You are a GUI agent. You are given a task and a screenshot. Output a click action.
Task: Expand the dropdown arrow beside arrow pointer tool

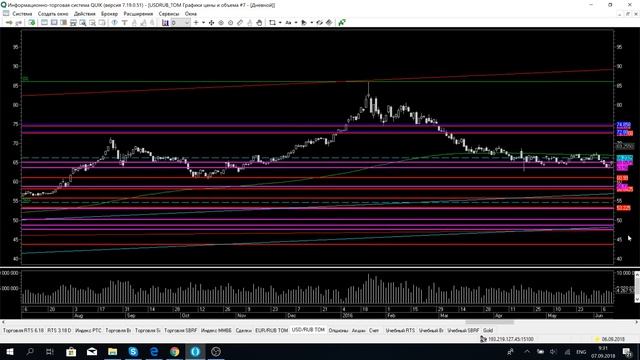[311, 23]
